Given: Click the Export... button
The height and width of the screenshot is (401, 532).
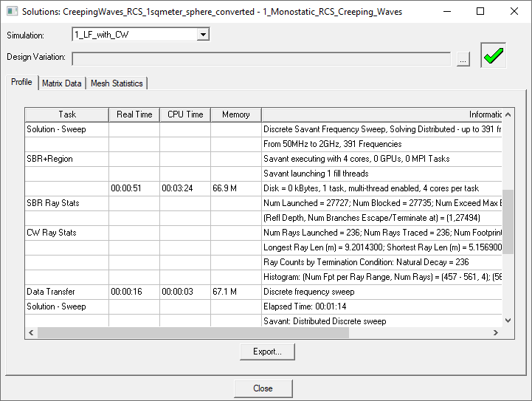Looking at the screenshot, I should coord(267,352).
